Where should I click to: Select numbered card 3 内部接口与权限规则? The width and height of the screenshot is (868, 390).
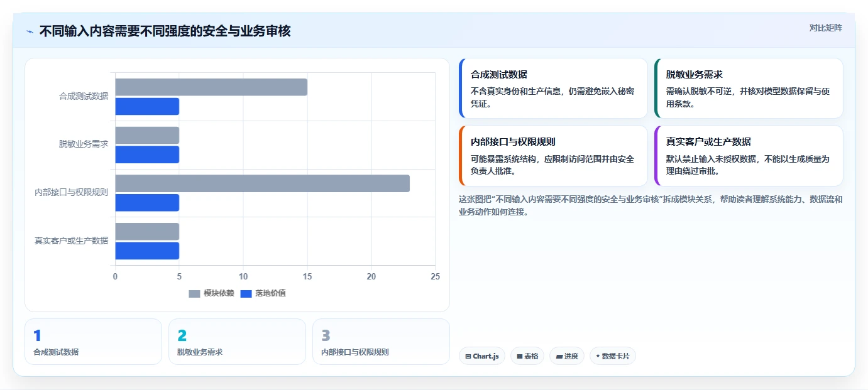381,342
